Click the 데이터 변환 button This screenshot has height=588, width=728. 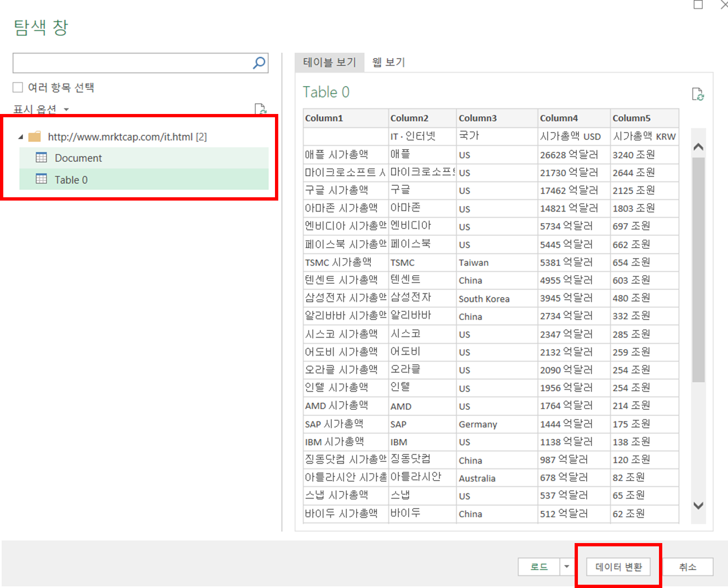pos(618,567)
